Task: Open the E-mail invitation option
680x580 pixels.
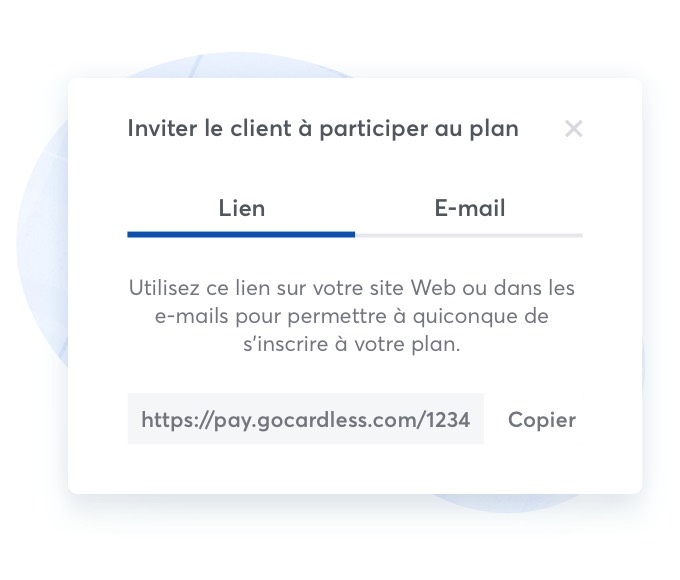Action: (x=469, y=209)
